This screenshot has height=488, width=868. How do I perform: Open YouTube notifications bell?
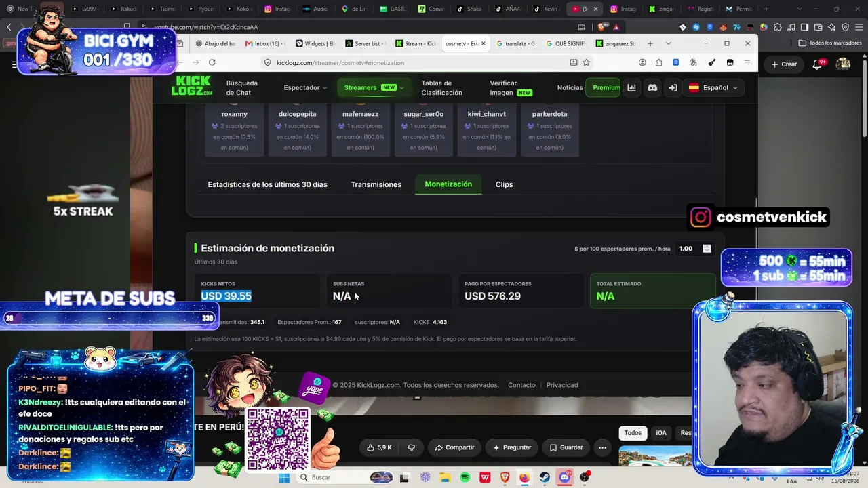[818, 64]
